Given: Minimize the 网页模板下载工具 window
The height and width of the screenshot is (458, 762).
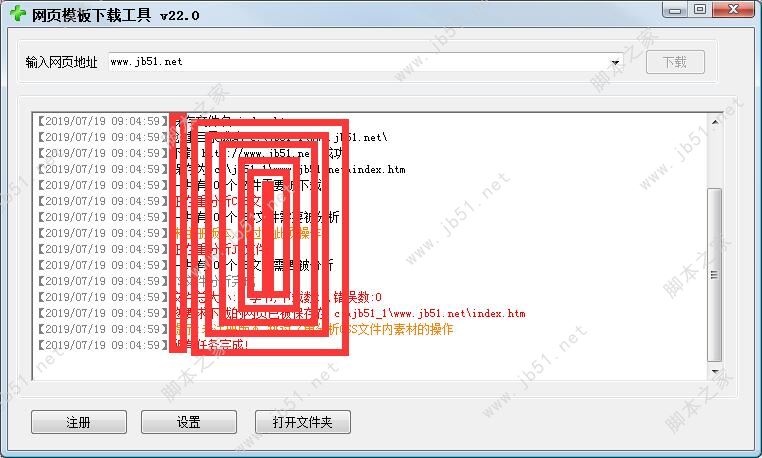Looking at the screenshot, I should pos(675,10).
